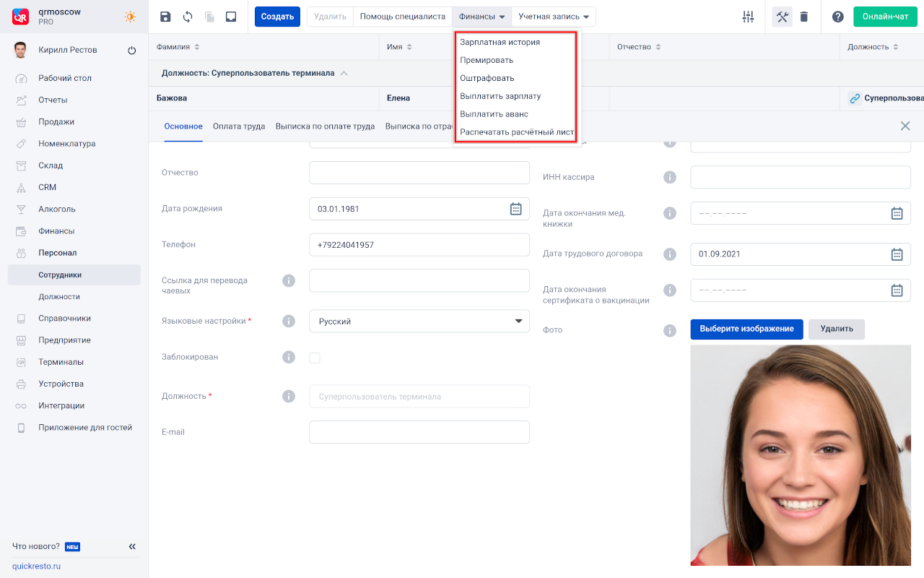Select Распечатать расчётный лист
Screen dimensions: 924x578
(x=515, y=132)
